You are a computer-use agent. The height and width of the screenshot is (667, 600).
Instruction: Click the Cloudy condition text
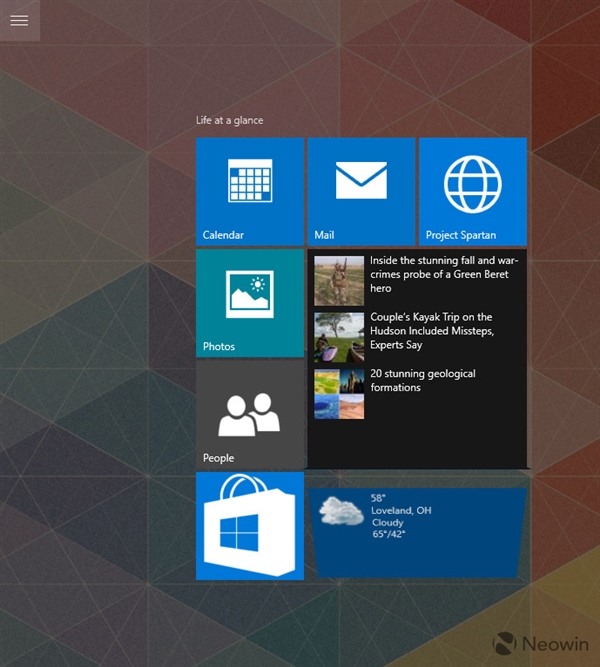(x=387, y=522)
